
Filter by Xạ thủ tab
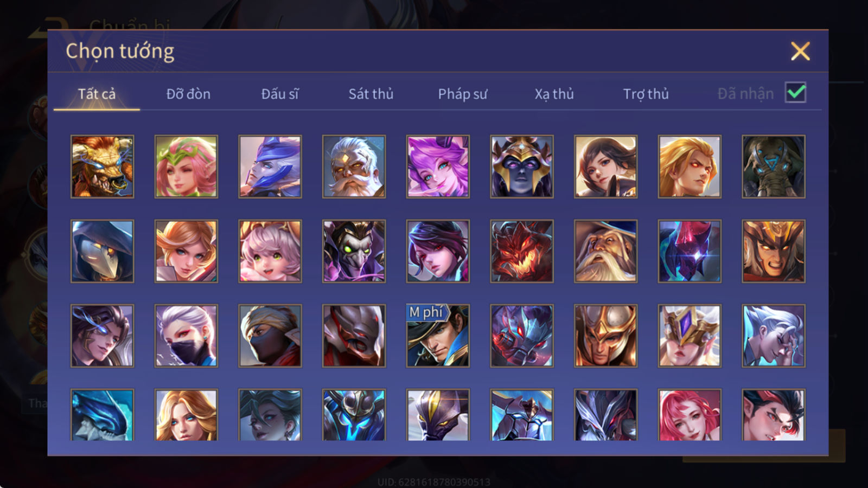point(554,94)
